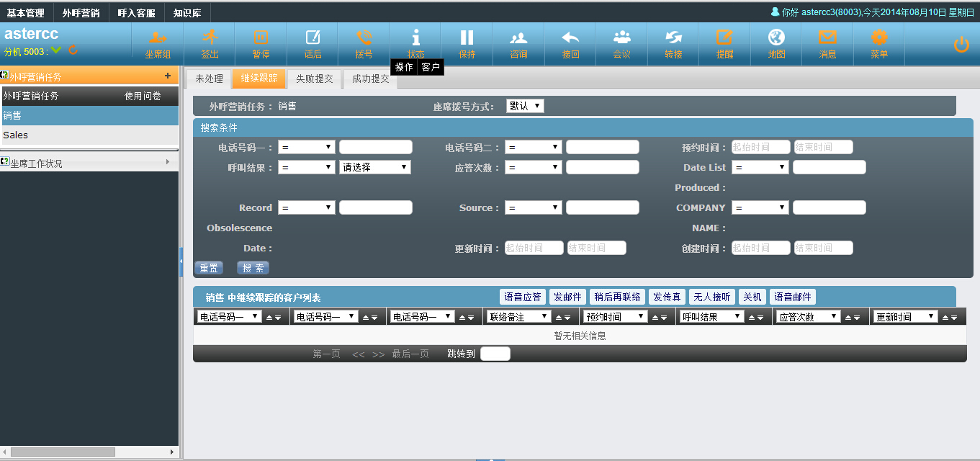Click the 签出 sign-out toolbar icon

pos(210,38)
